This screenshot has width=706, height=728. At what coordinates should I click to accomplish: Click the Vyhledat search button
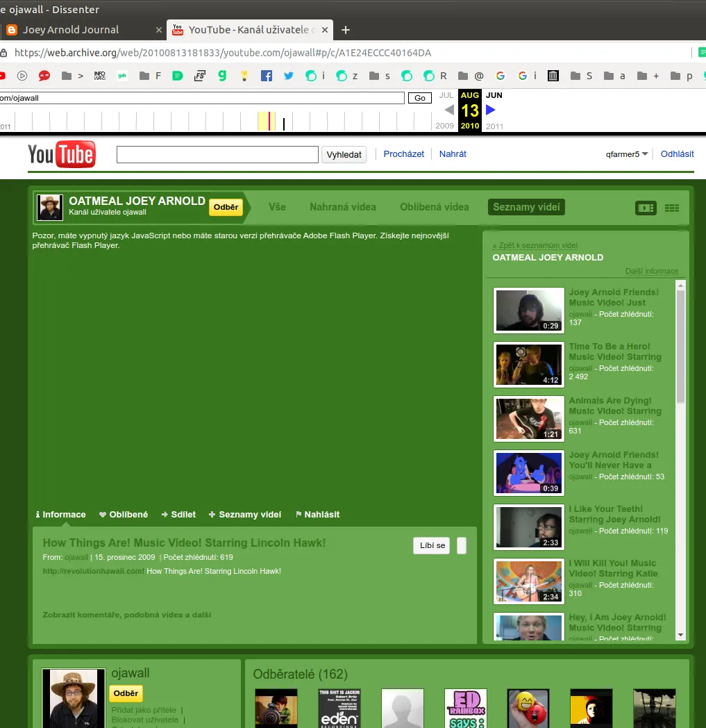pyautogui.click(x=344, y=155)
